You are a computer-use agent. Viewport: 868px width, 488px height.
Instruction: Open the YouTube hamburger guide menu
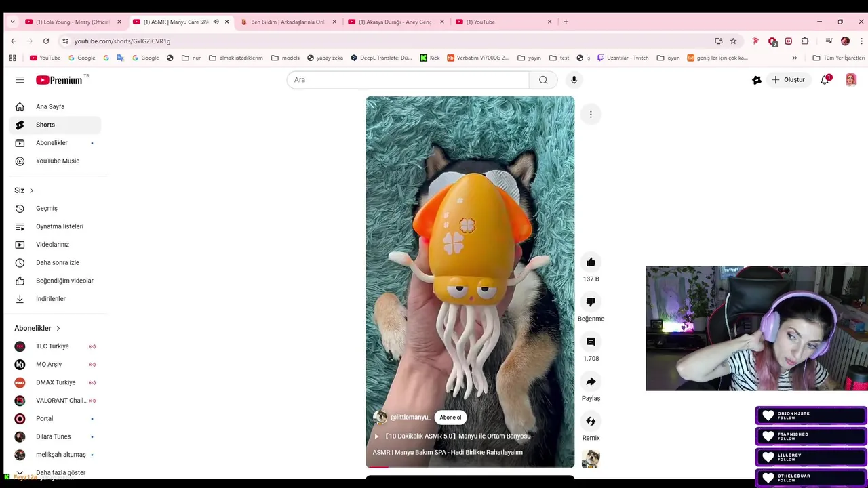point(20,80)
